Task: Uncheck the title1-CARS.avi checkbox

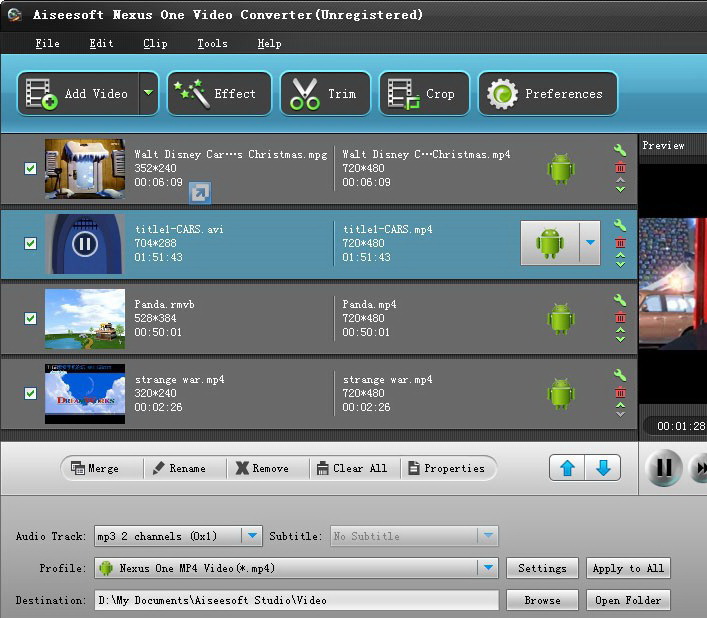Action: 30,243
